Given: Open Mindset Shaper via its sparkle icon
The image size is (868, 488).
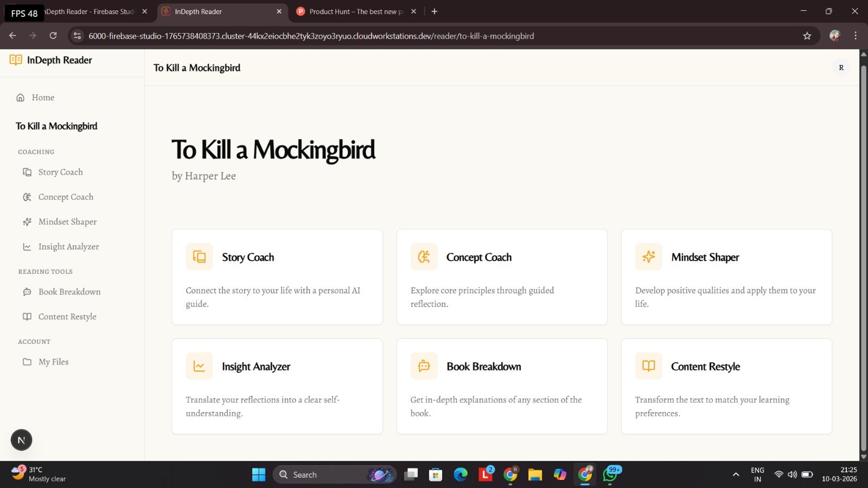Looking at the screenshot, I should (27, 221).
